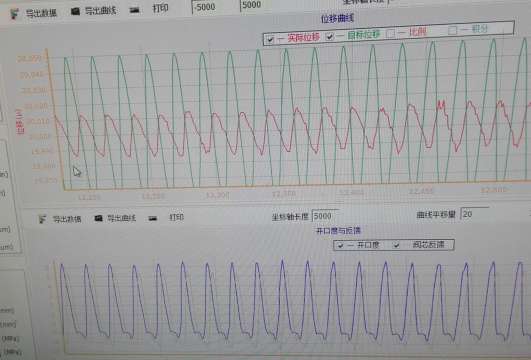Screen dimensions: 531x360
Task: Click the 位移曲线 chart title
Action: pos(337,18)
